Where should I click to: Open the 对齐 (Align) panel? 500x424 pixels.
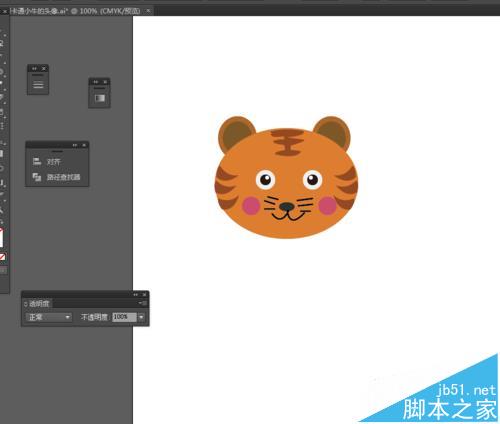click(47, 162)
